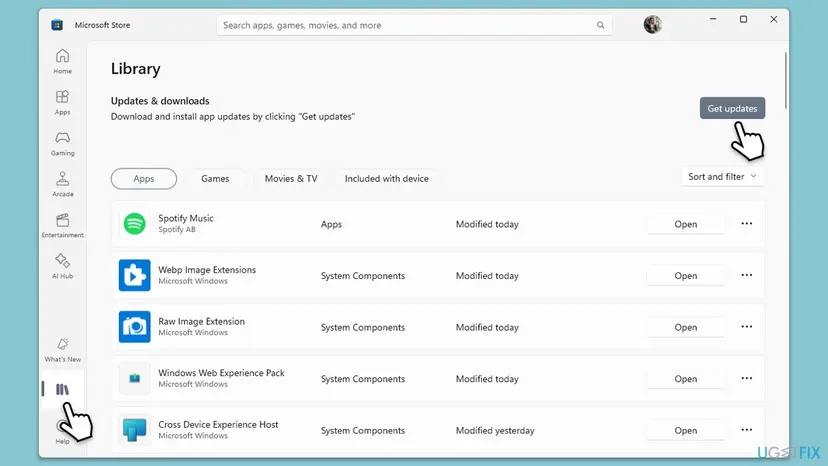Click the Windows Web Experience Pack icon
The height and width of the screenshot is (466, 828).
tap(135, 378)
